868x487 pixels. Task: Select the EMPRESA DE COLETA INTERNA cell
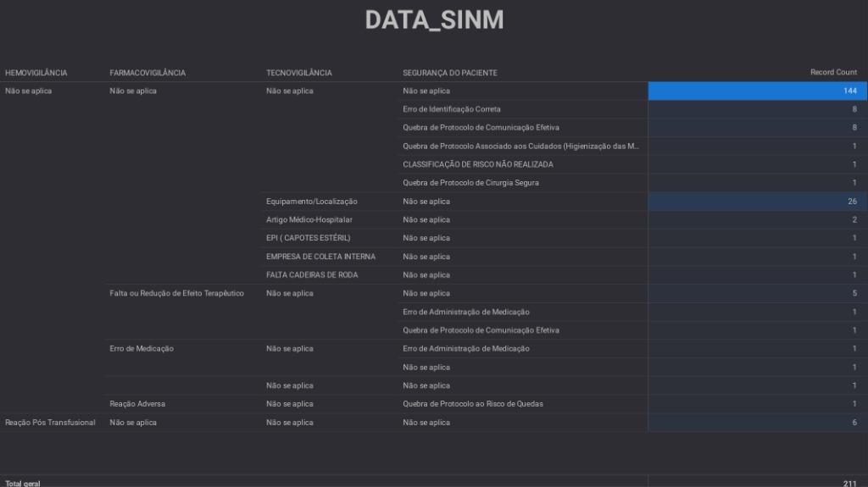(x=320, y=257)
